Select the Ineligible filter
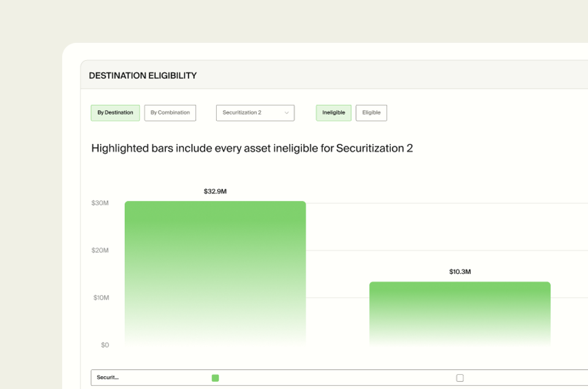This screenshot has height=389, width=588. 333,113
